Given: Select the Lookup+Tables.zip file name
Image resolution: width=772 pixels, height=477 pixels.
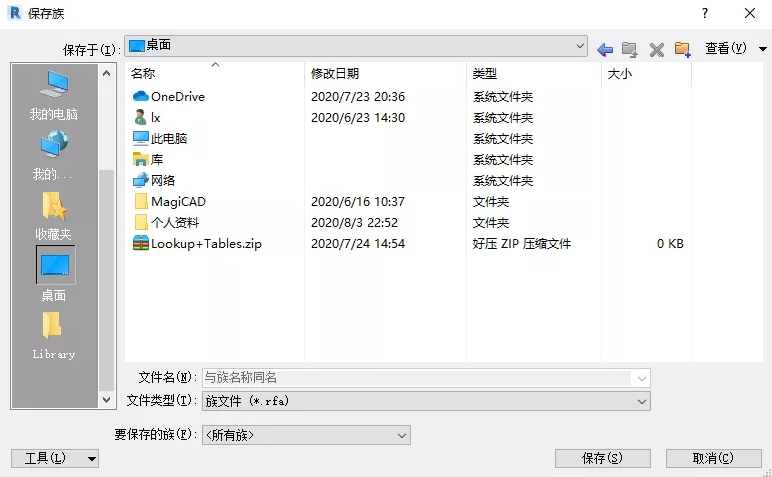Looking at the screenshot, I should point(206,244).
